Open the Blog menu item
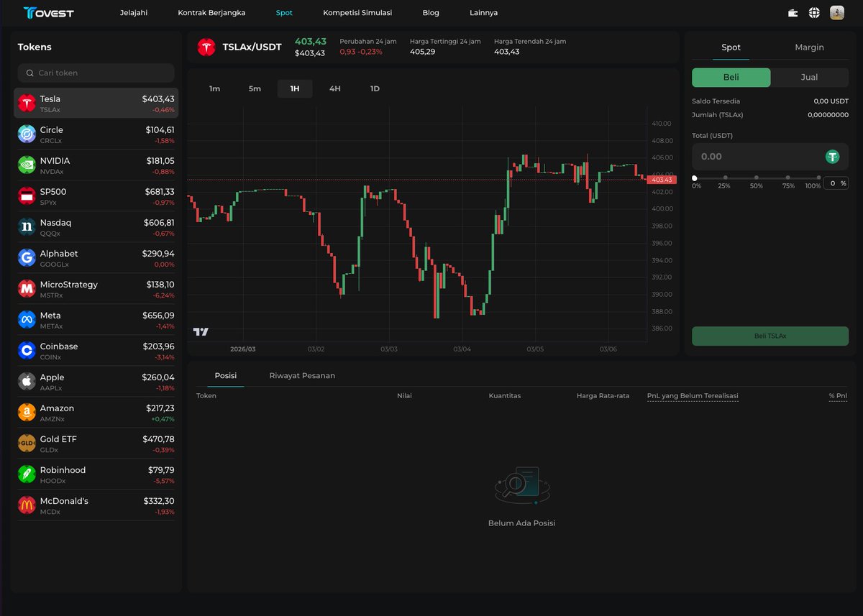The width and height of the screenshot is (863, 616). (431, 13)
